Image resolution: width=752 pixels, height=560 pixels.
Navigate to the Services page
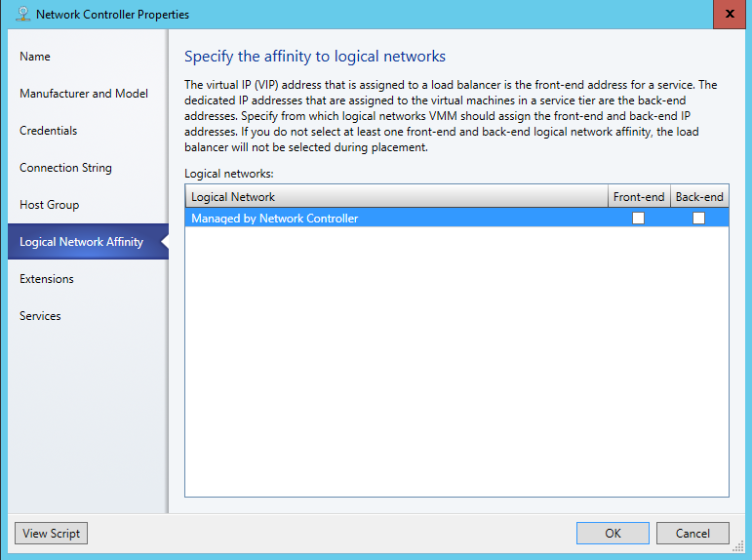(40, 316)
